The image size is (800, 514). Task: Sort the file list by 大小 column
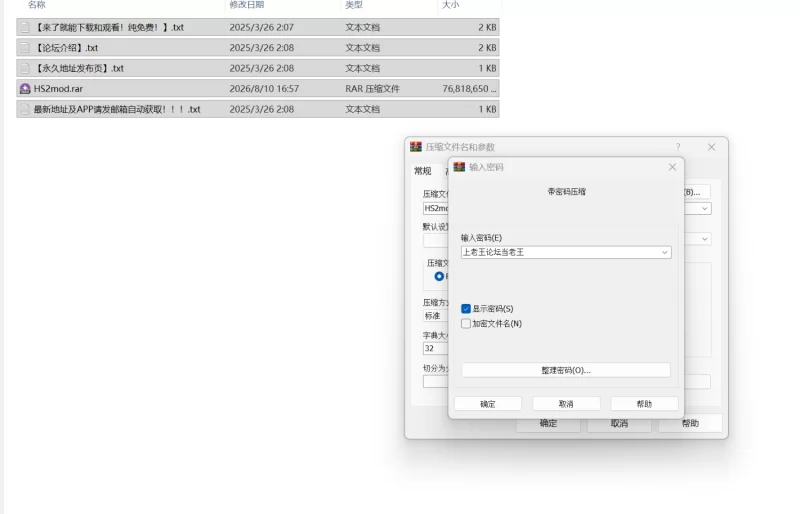(x=451, y=5)
